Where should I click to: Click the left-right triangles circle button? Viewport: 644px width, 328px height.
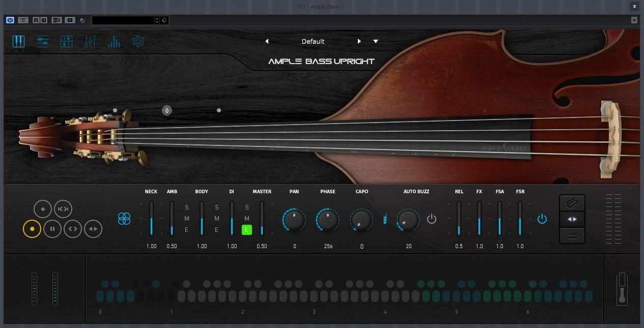93,229
